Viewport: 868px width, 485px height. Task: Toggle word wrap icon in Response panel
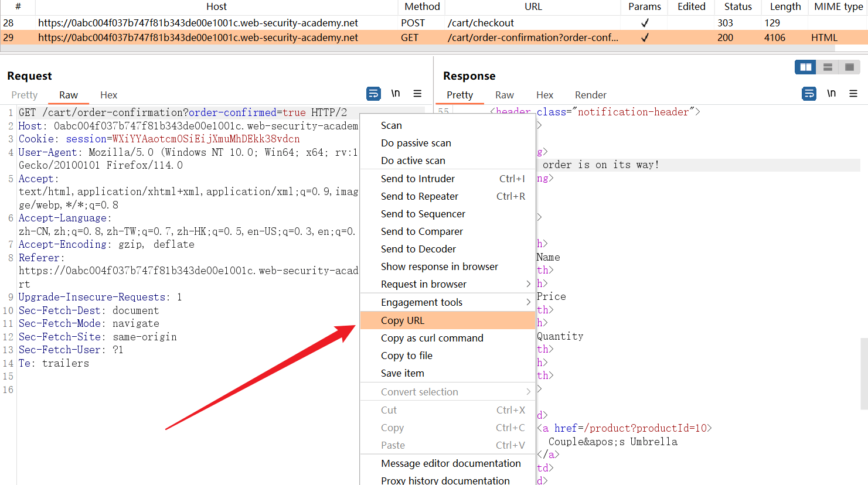(809, 94)
